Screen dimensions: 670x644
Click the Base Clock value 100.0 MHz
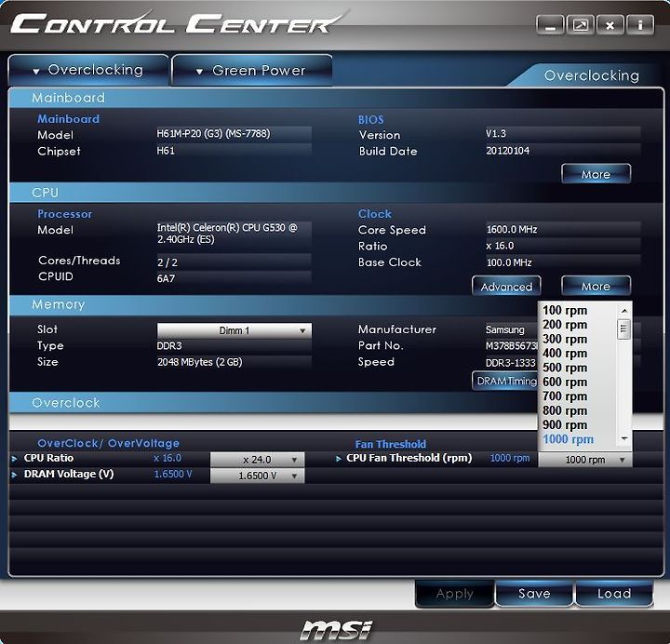509,262
